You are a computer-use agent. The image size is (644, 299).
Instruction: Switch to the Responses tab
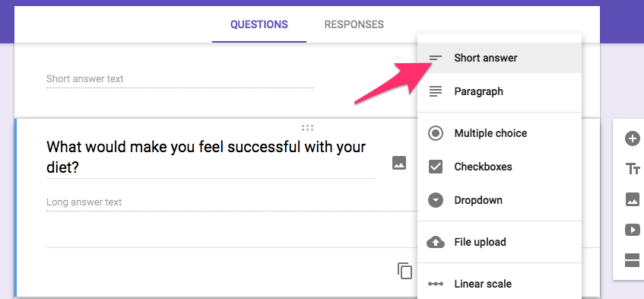354,24
